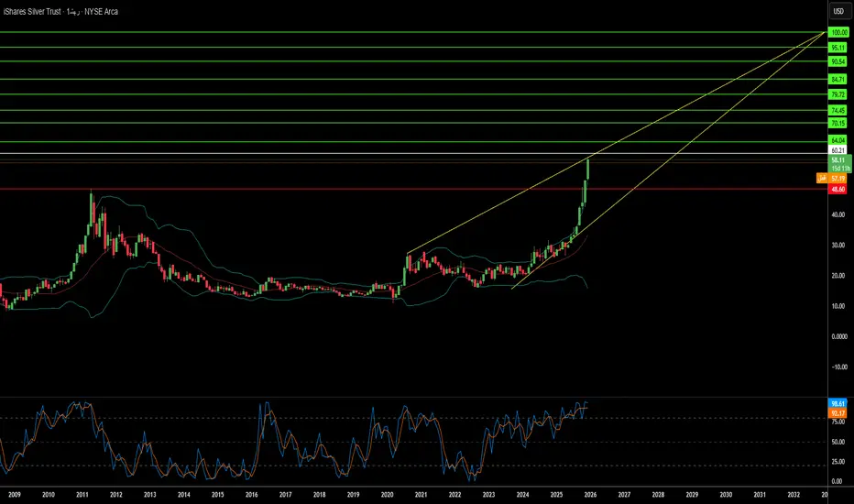This screenshot has height=504, width=854.
Task: Select the white 60.21 price label
Action: [x=838, y=150]
